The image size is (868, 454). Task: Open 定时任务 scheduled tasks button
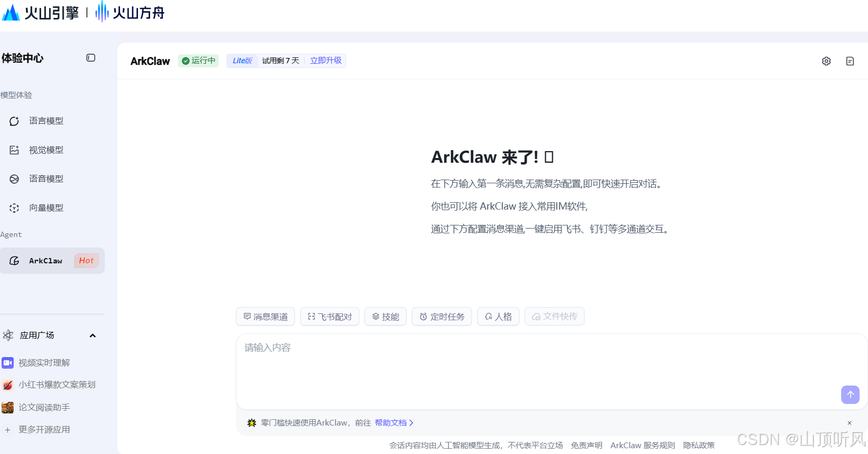[x=442, y=317]
